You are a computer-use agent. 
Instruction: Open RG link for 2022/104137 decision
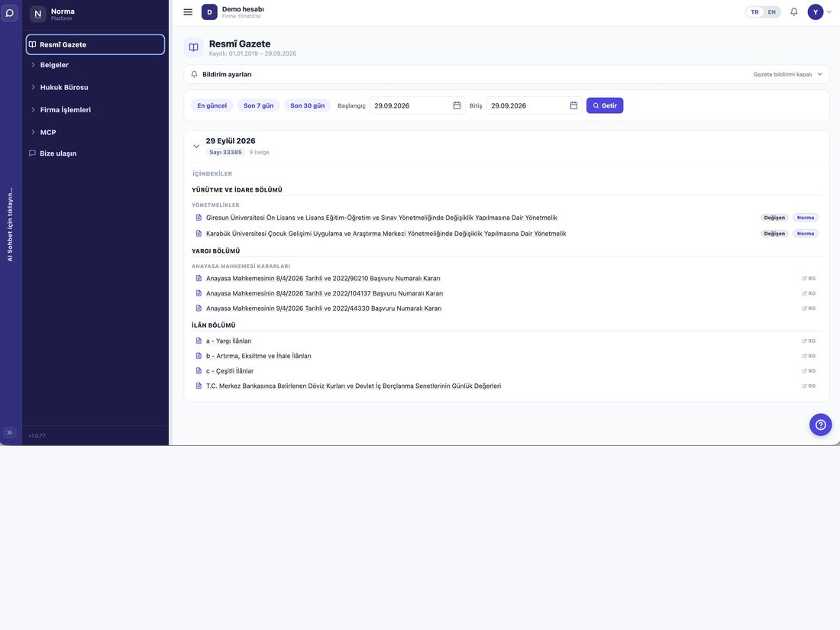[809, 293]
